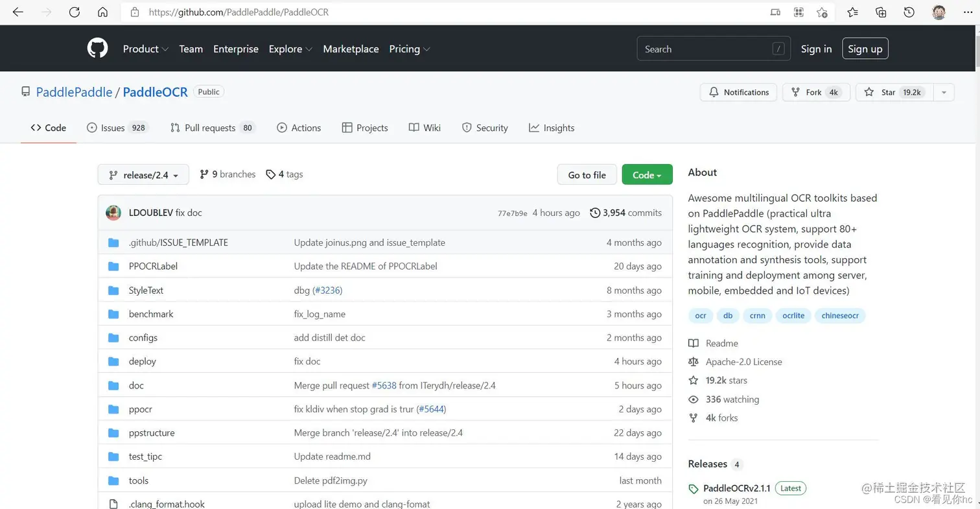Open the deploy folder
This screenshot has width=980, height=509.
click(143, 361)
